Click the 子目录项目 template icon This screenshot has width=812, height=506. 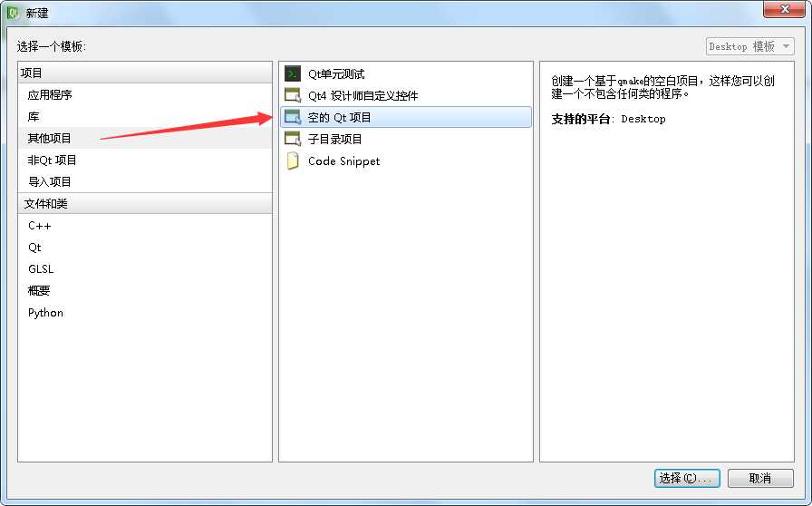[x=293, y=139]
